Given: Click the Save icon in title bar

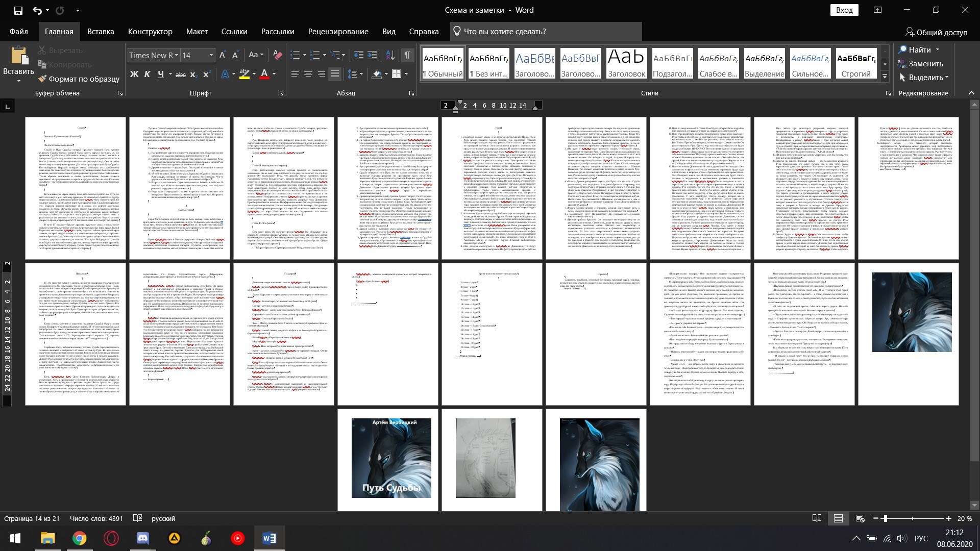Looking at the screenshot, I should coord(18,10).
